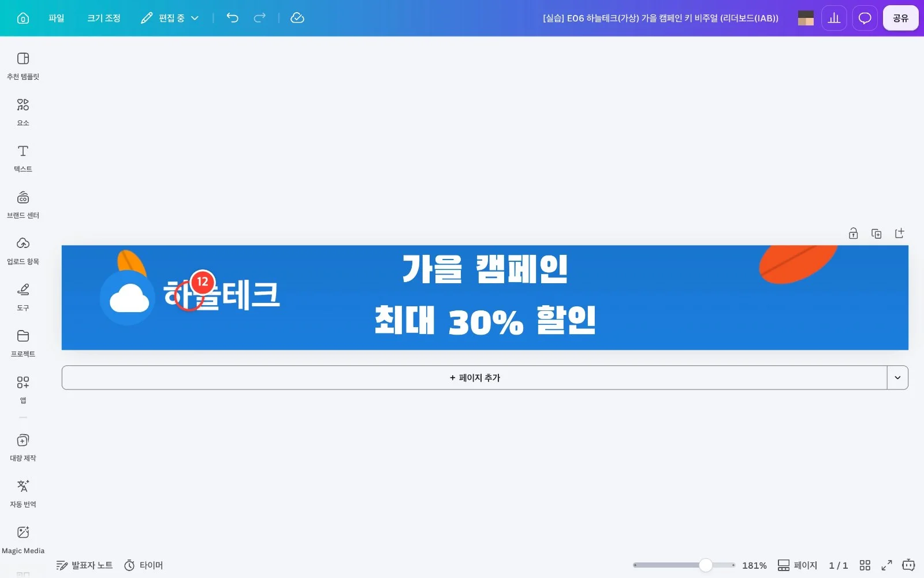The image size is (924, 578).
Task: Open the 크기 조정 menu
Action: (x=104, y=18)
